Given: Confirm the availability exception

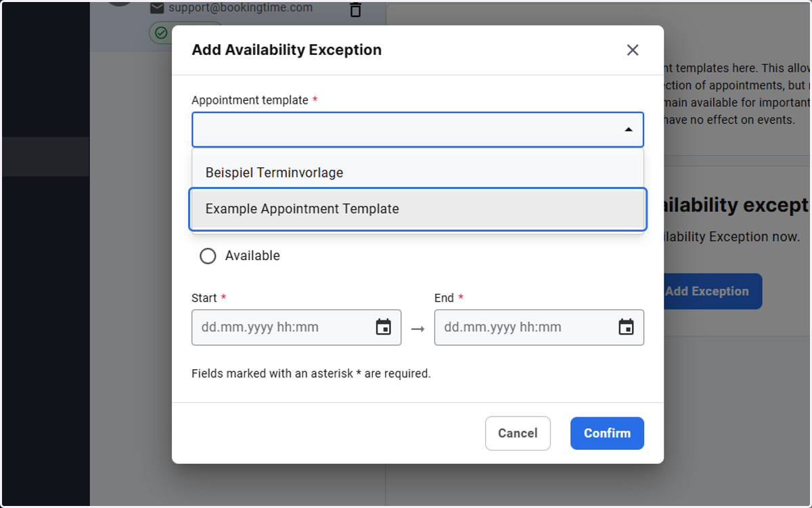Looking at the screenshot, I should pos(607,433).
